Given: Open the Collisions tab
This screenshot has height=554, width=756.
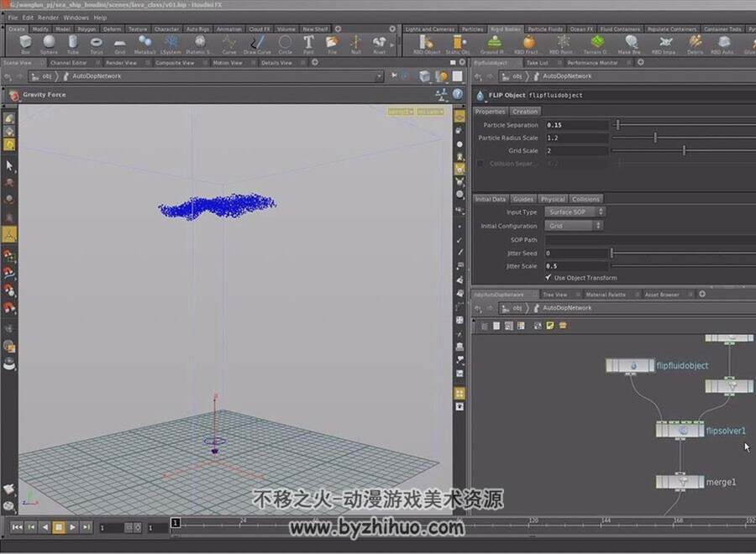Looking at the screenshot, I should pos(585,199).
